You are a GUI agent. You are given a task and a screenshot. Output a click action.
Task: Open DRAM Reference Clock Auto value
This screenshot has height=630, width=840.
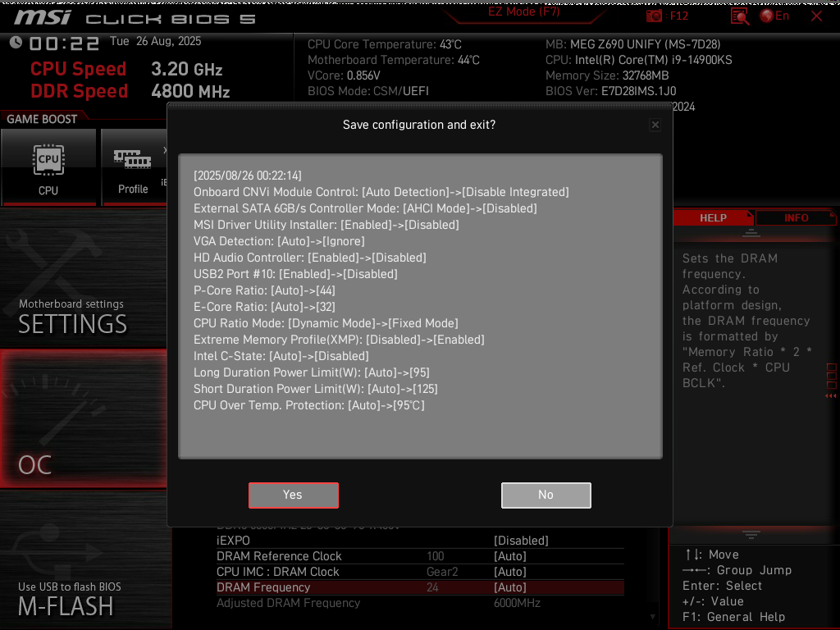point(510,556)
